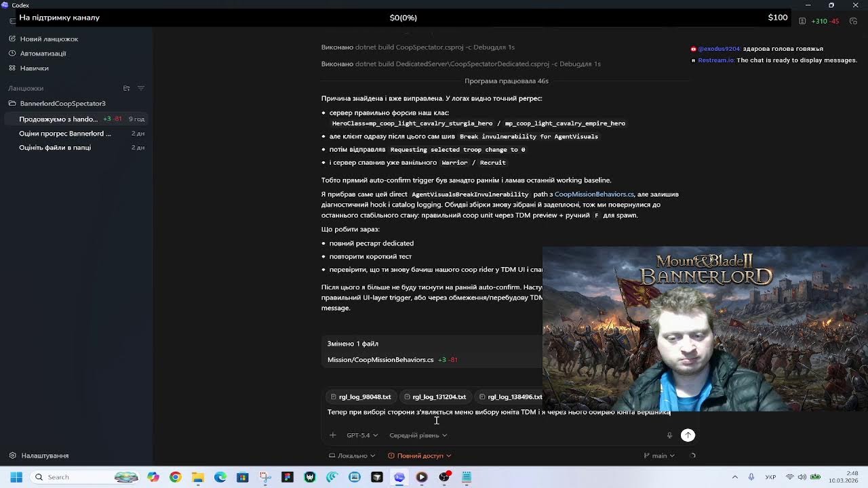
Task: Click the panel icon left of +310
Action: coord(802,21)
